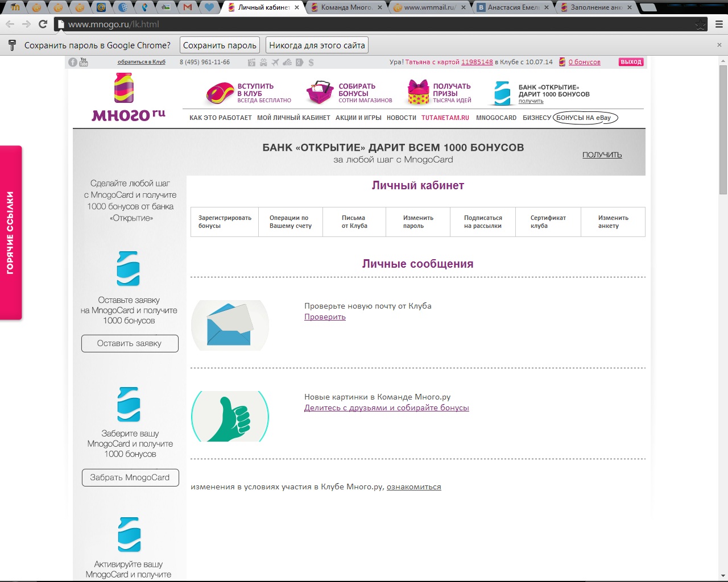Open the 0 бонусов link

[x=584, y=62]
